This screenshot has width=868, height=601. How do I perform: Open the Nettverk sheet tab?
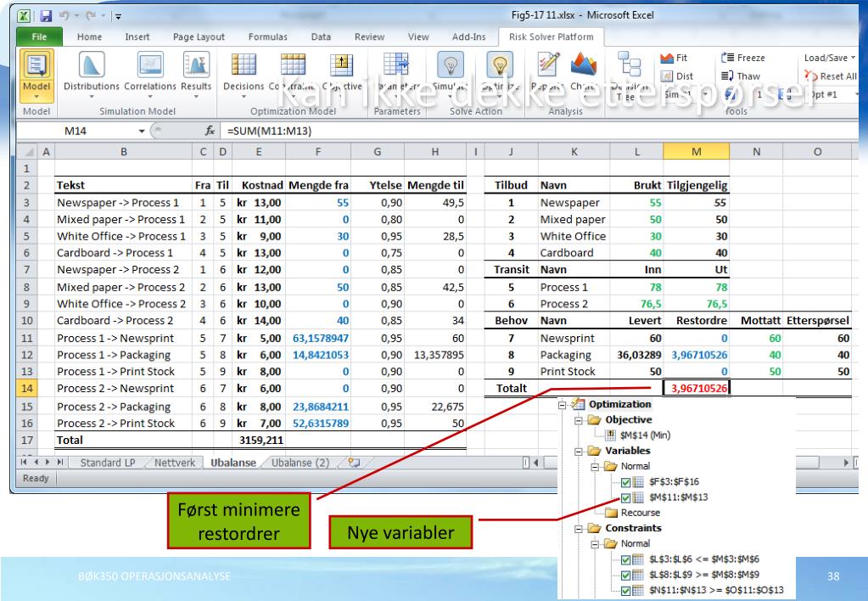[x=175, y=463]
